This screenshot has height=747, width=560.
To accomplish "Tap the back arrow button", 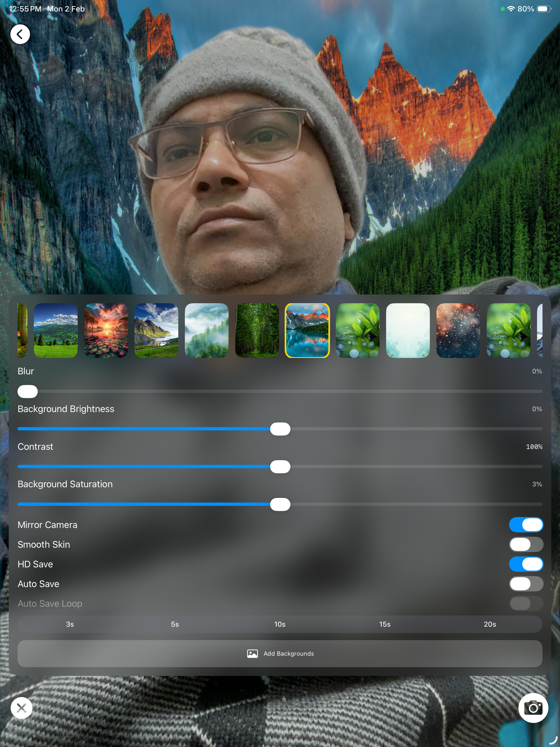I will 20,34.
